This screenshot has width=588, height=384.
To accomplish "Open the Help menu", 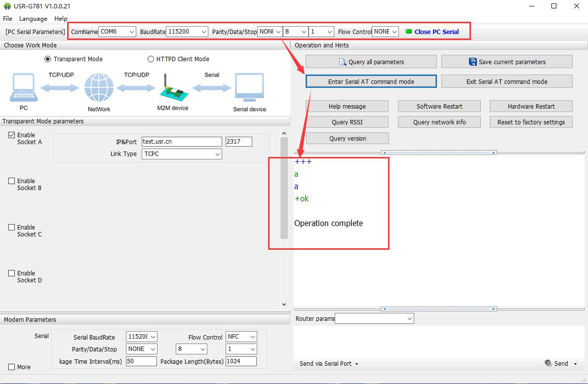I will click(x=61, y=18).
